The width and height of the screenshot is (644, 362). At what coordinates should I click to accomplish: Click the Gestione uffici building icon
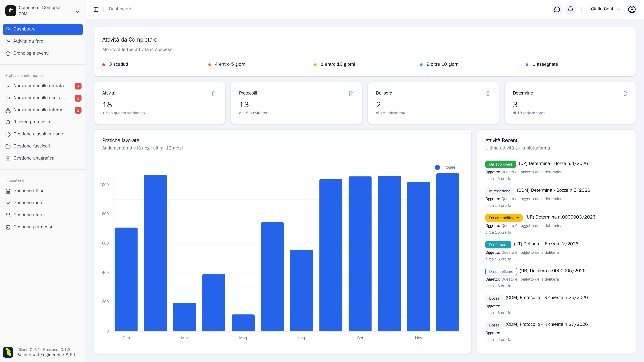8,191
